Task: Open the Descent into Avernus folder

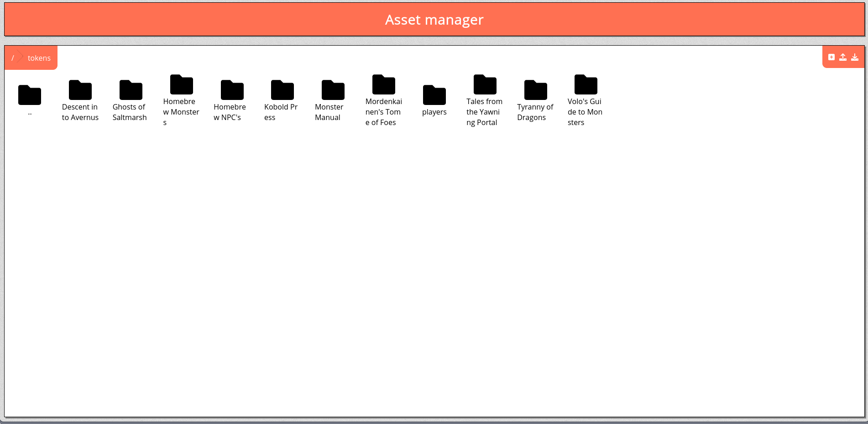Action: (80, 89)
